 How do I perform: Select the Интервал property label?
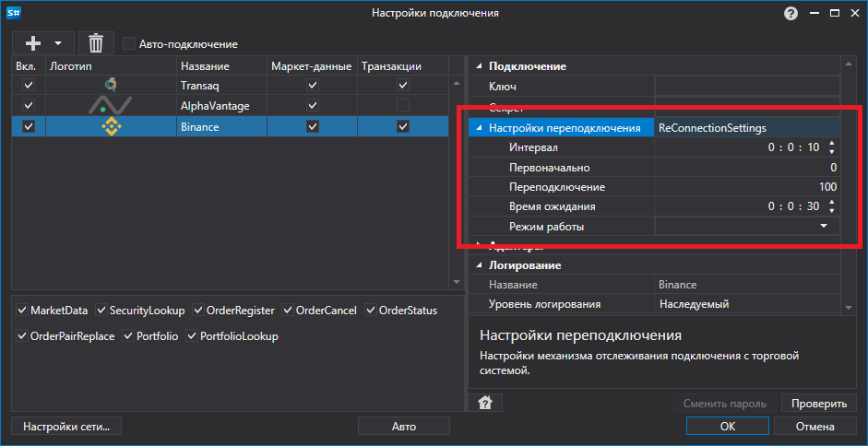click(x=534, y=147)
